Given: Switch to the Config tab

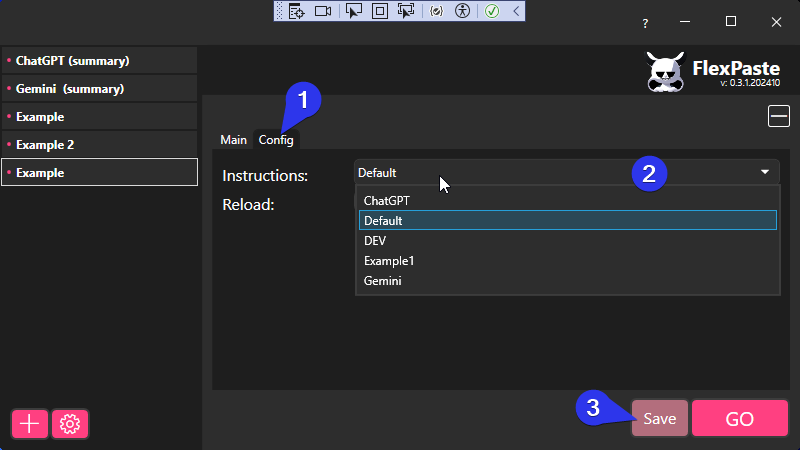Looking at the screenshot, I should pyautogui.click(x=276, y=140).
